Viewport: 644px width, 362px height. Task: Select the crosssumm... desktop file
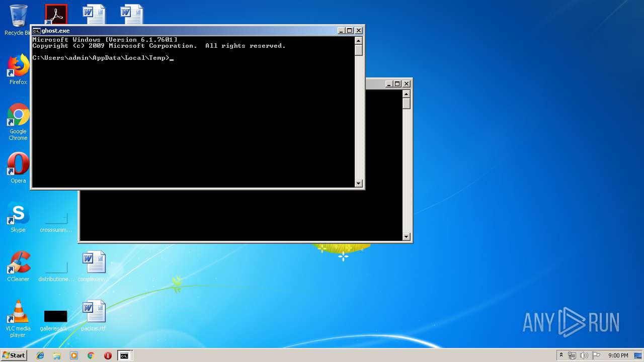[56, 222]
